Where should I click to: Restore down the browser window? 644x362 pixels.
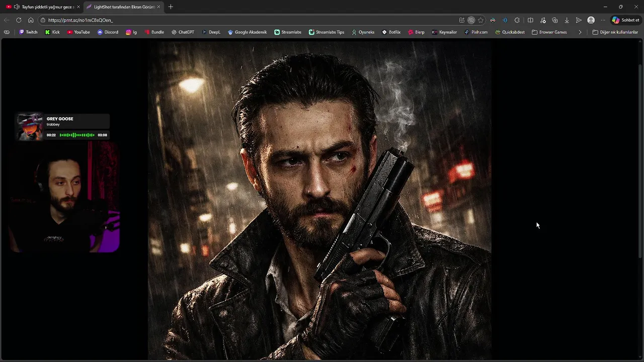(x=620, y=7)
